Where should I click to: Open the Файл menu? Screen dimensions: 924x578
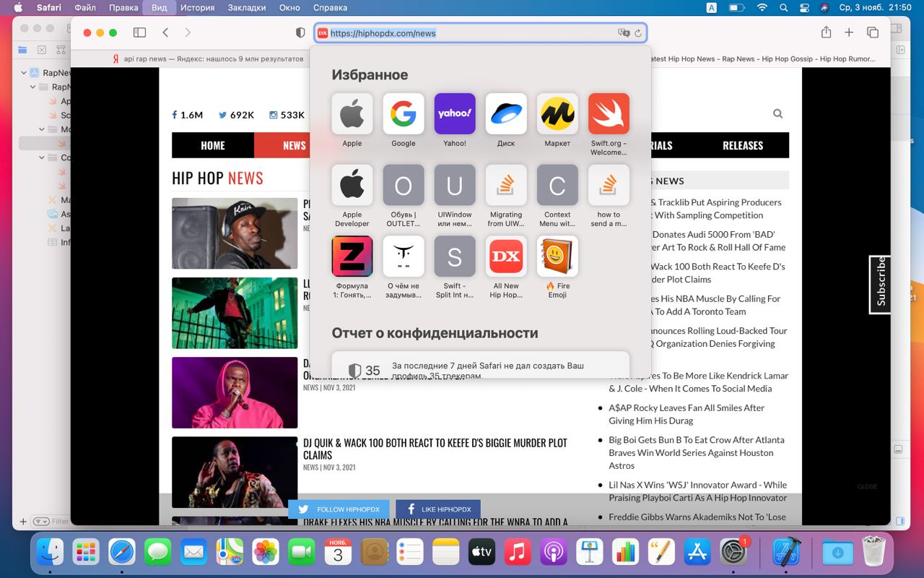85,7
